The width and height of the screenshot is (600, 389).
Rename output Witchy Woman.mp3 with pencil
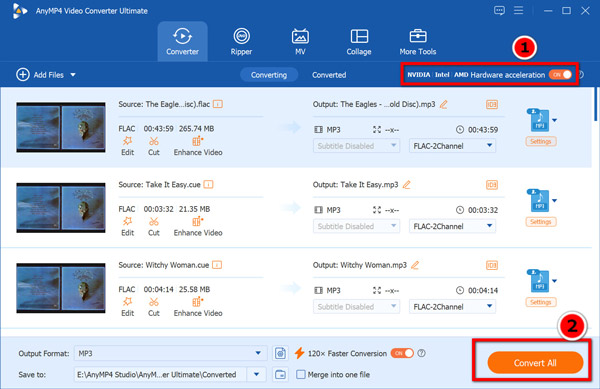click(x=415, y=265)
